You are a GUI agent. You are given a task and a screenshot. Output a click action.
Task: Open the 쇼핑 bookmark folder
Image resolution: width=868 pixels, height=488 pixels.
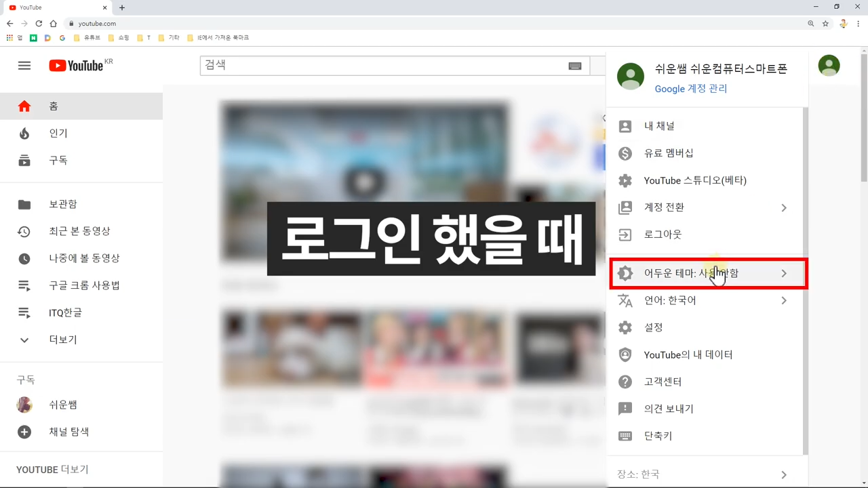pos(119,38)
